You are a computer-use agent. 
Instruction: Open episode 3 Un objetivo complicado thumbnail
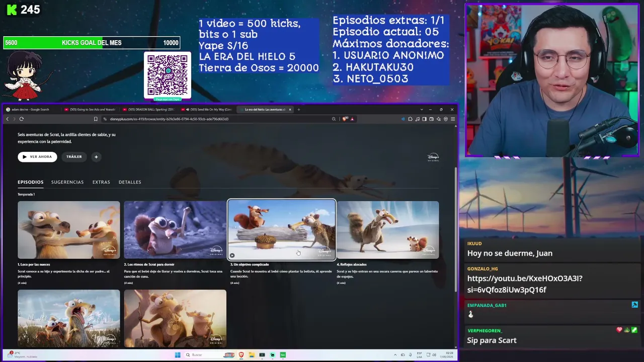(282, 230)
